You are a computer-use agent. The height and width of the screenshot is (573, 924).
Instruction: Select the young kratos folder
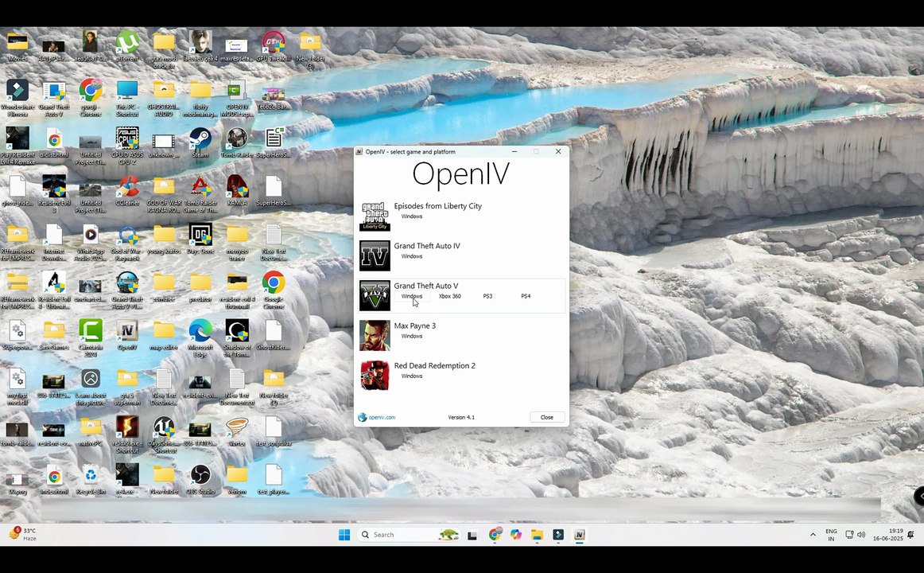pyautogui.click(x=164, y=239)
